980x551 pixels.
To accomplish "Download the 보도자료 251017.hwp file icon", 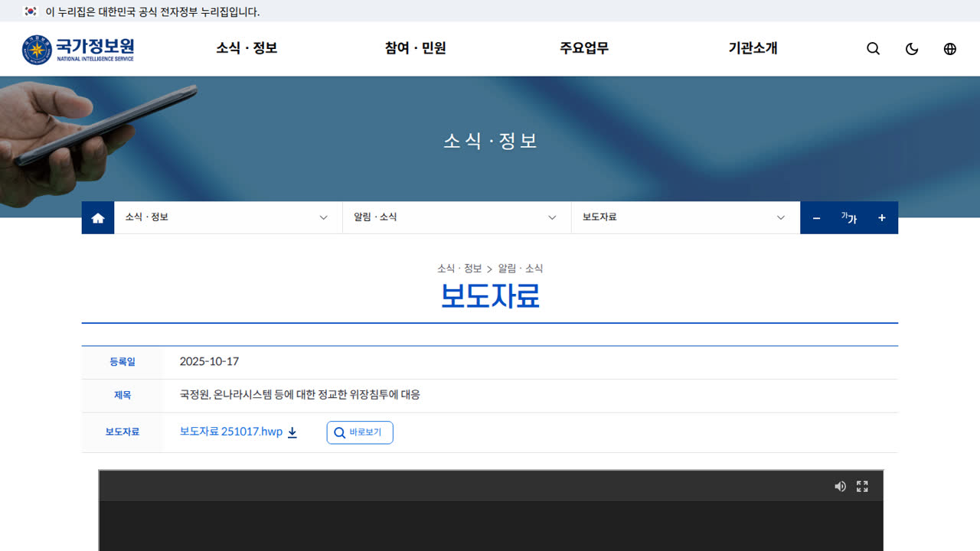I will (x=292, y=432).
